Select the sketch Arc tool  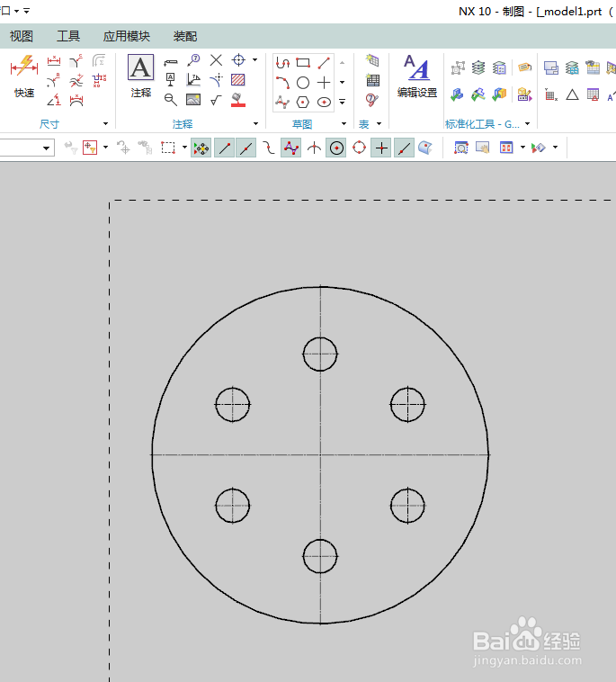(x=282, y=82)
